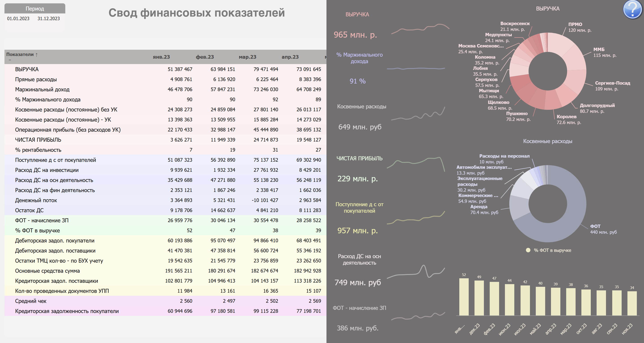Select the Маржинальный доход row label
Screen dimensions: 644x343
coord(42,89)
